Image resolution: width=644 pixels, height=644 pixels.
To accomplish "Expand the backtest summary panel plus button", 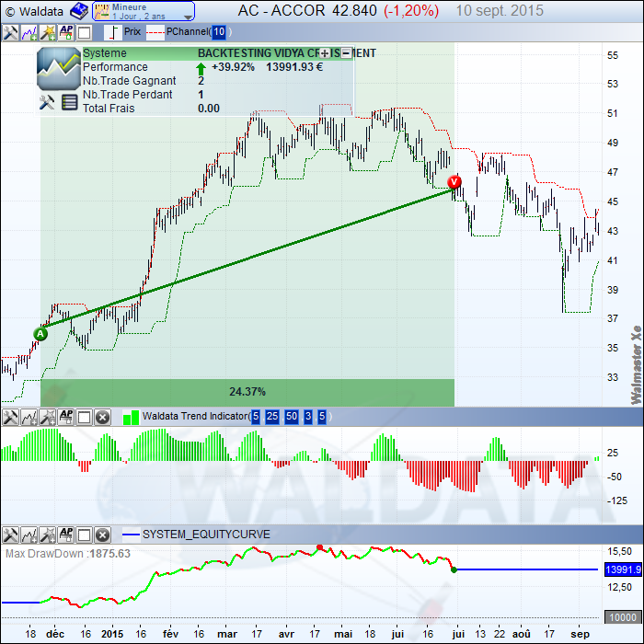I will point(325,53).
